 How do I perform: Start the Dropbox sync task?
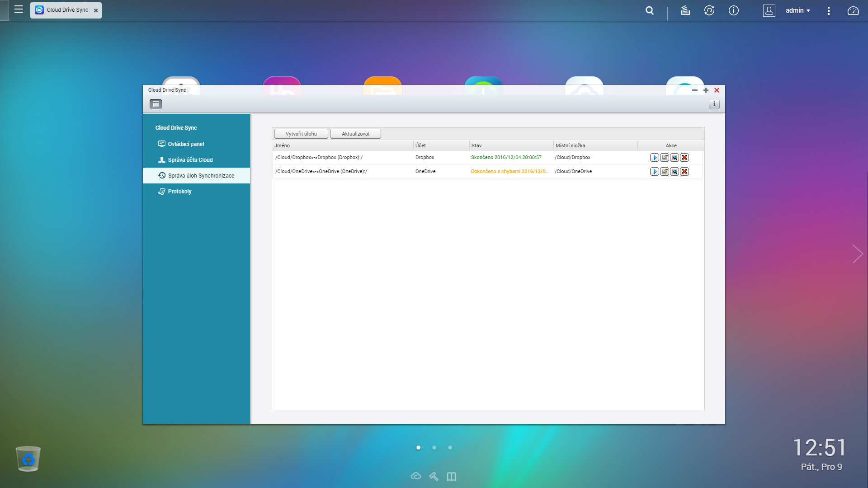click(654, 158)
